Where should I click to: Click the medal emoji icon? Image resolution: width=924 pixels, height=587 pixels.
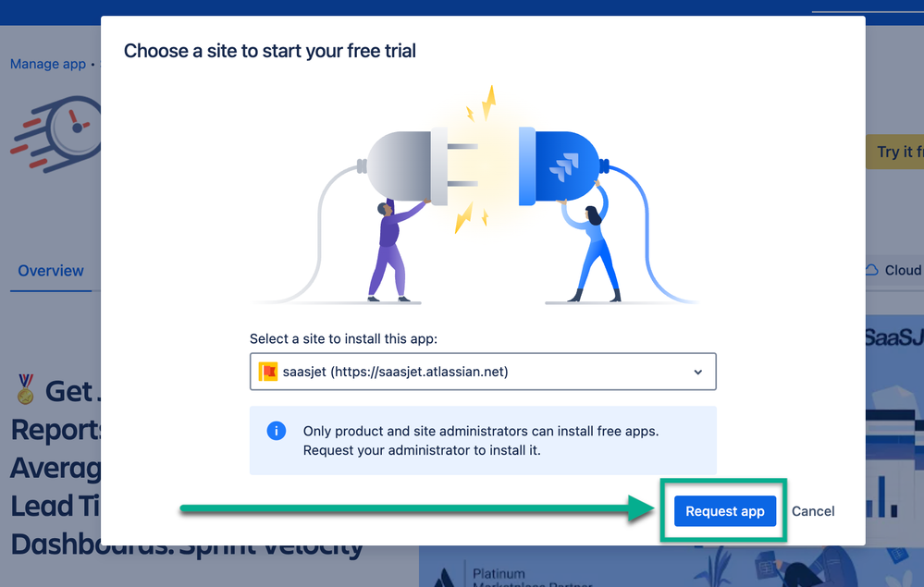click(x=25, y=390)
